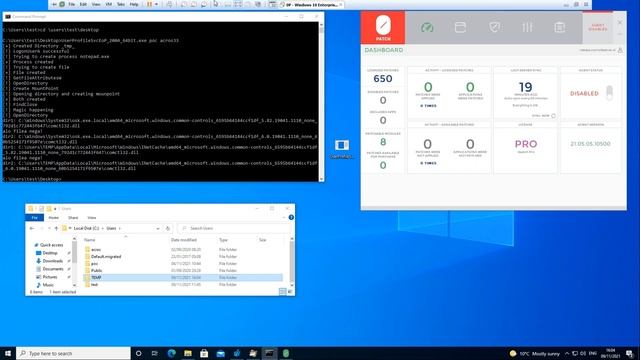Click the VMware pause button
Image resolution: width=640 pixels, height=360 pixels.
(x=149, y=4)
